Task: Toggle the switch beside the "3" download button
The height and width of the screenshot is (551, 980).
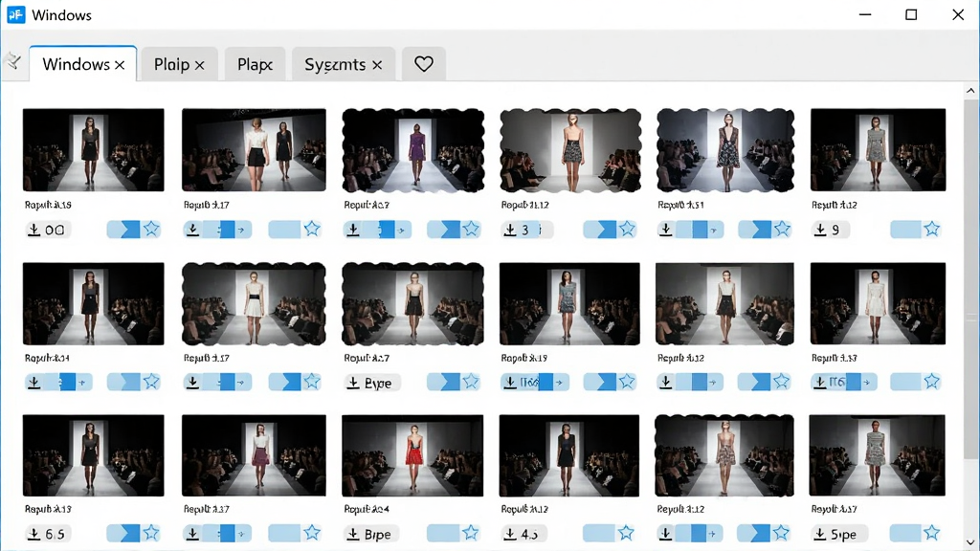Action: coord(600,230)
